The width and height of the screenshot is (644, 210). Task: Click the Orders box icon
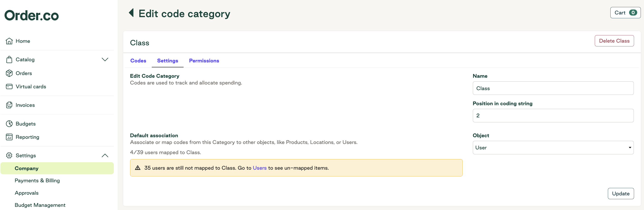click(x=9, y=73)
